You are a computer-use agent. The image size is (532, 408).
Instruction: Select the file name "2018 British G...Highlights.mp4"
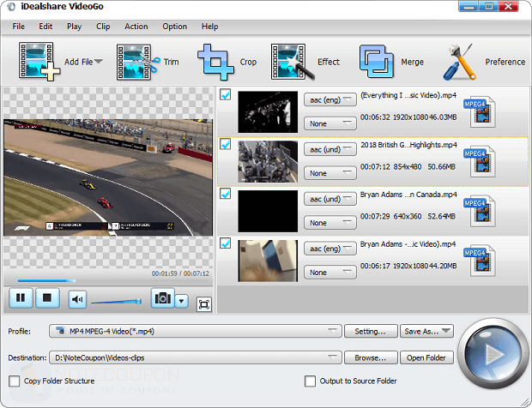[408, 145]
